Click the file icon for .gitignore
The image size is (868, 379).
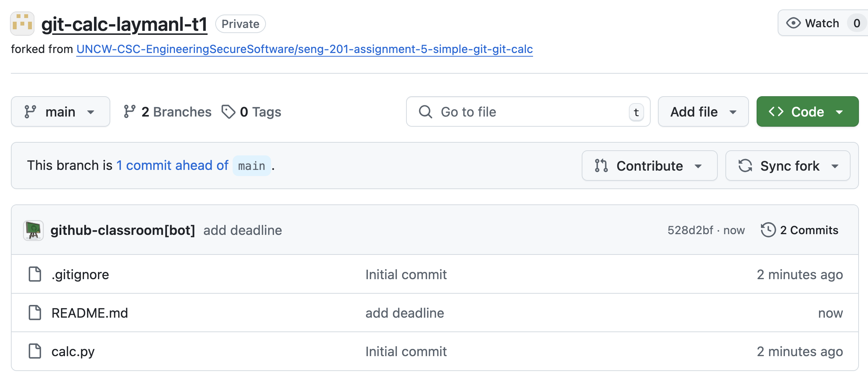35,274
